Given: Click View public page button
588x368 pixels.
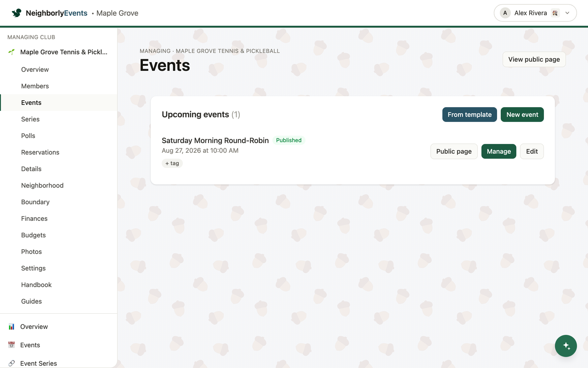Looking at the screenshot, I should (x=534, y=59).
